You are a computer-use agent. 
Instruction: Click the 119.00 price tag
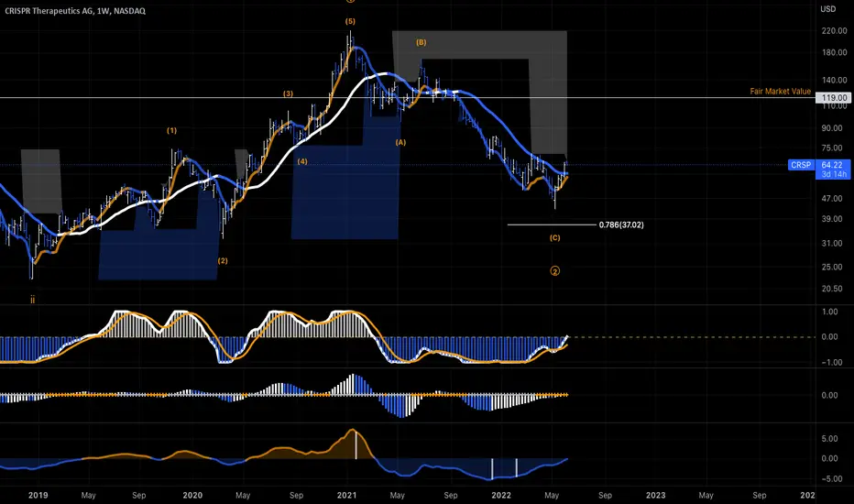pos(834,98)
